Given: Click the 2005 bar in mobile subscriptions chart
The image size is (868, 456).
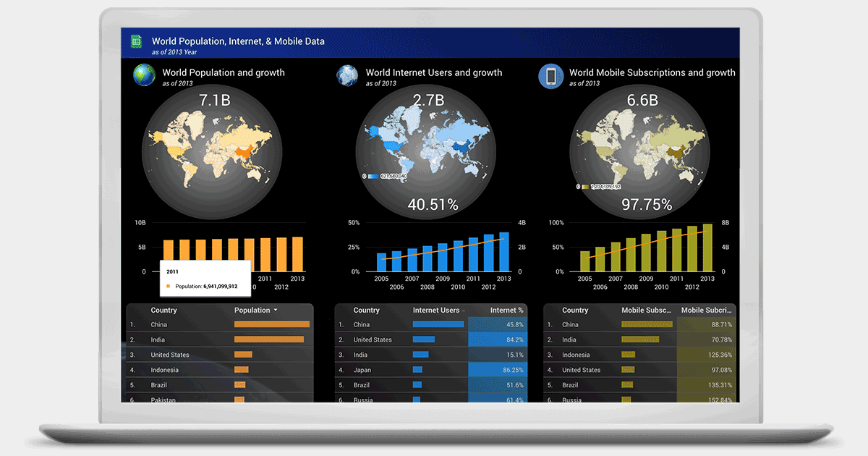Looking at the screenshot, I should pos(585,261).
